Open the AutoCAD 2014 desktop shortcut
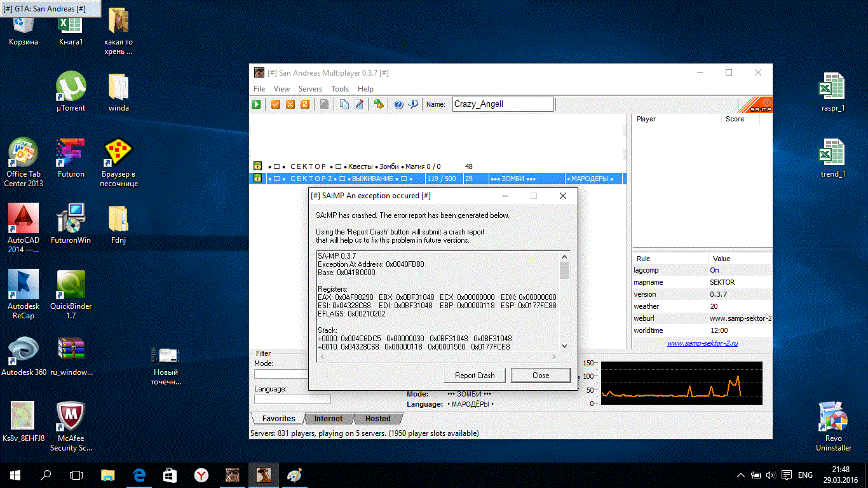Screen dimensions: 868x488 pos(24,229)
